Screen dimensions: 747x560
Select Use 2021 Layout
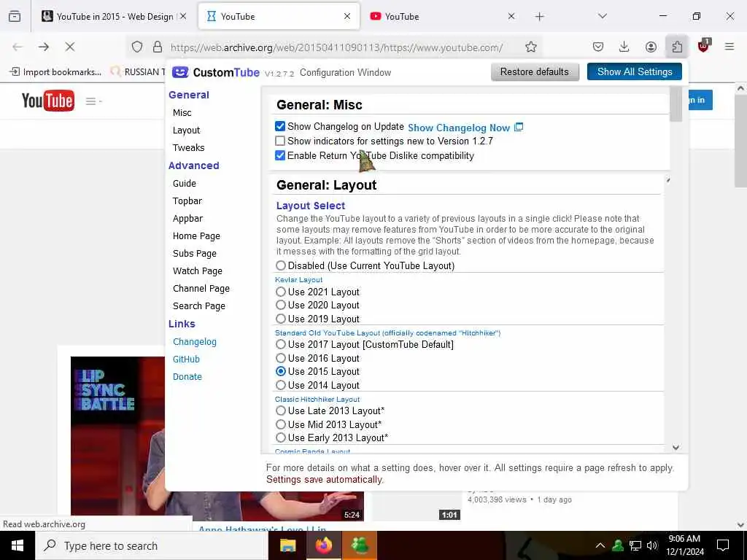281,292
